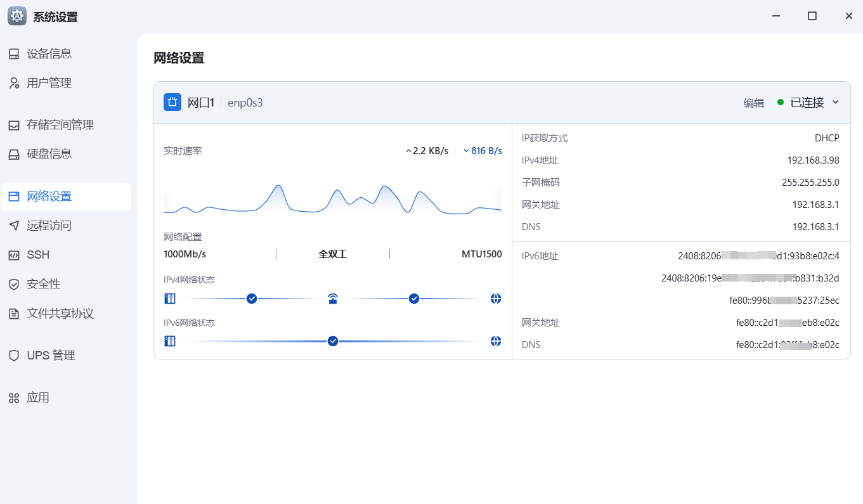Click the network port icon beside 网口1

172,102
